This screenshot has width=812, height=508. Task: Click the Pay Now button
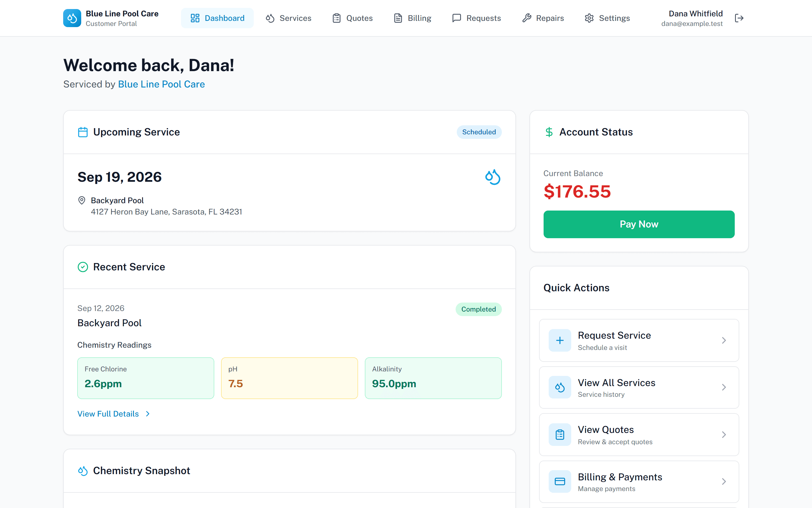[x=639, y=224]
